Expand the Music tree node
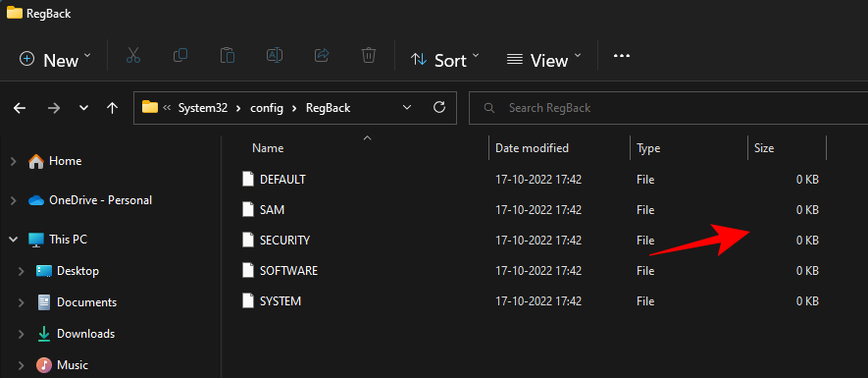The height and width of the screenshot is (378, 868). pyautogui.click(x=22, y=365)
